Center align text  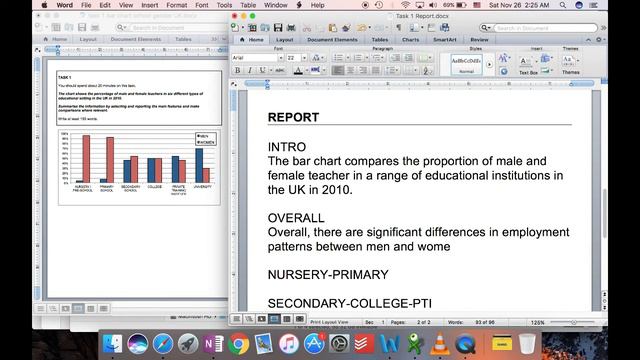(350, 70)
